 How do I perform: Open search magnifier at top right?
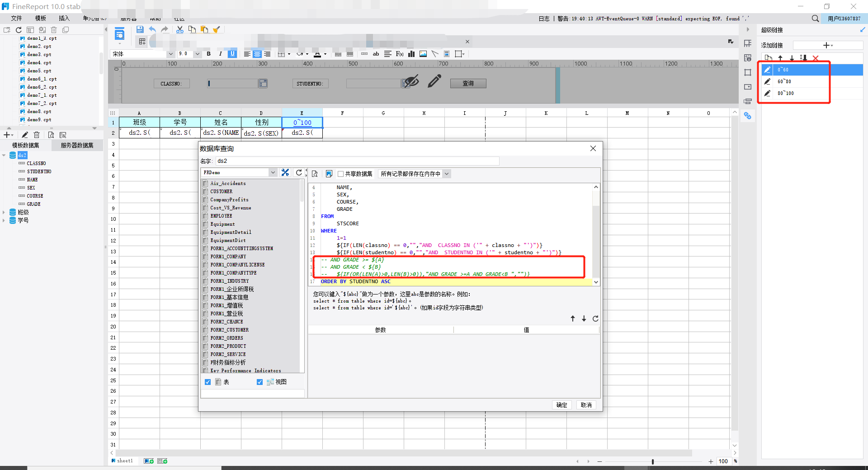pyautogui.click(x=815, y=19)
